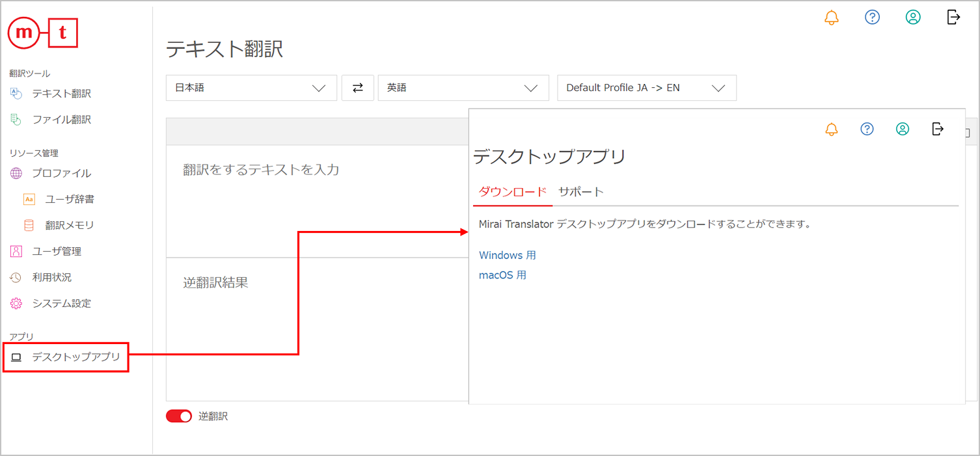The height and width of the screenshot is (456, 980).
Task: Click the macOS 用 download link
Action: (502, 275)
